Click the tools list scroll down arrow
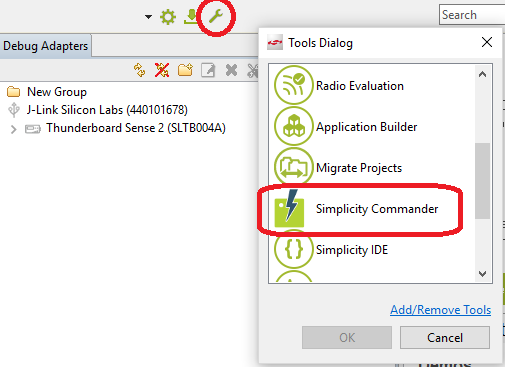The width and height of the screenshot is (505, 367). [x=482, y=274]
